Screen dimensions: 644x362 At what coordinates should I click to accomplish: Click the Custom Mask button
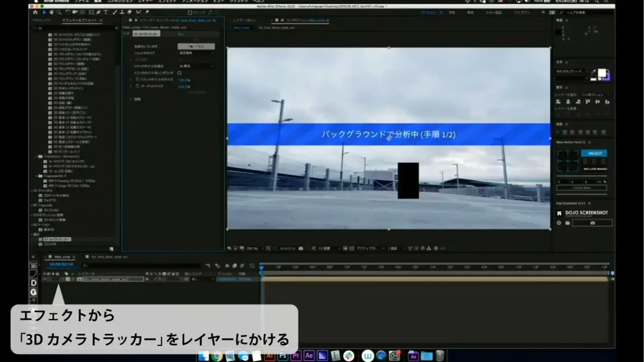pos(582,188)
